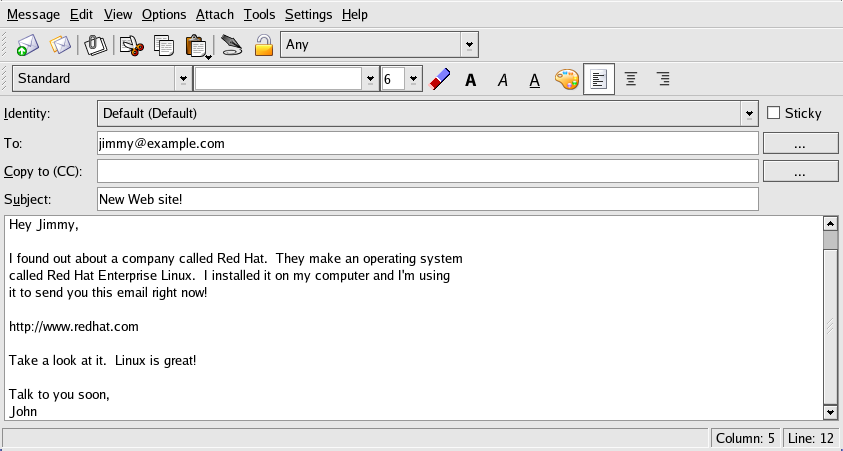The image size is (843, 451).
Task: Toggle italic text formatting
Action: [503, 79]
